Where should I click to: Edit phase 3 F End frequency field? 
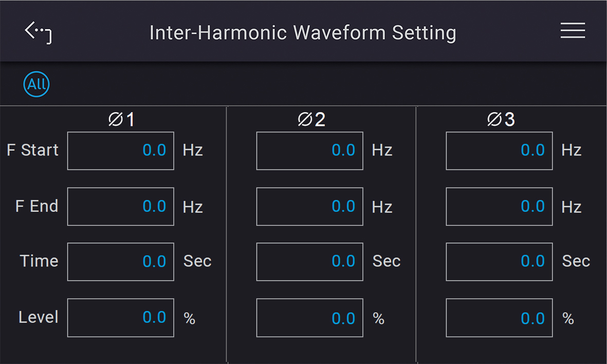[x=499, y=206]
